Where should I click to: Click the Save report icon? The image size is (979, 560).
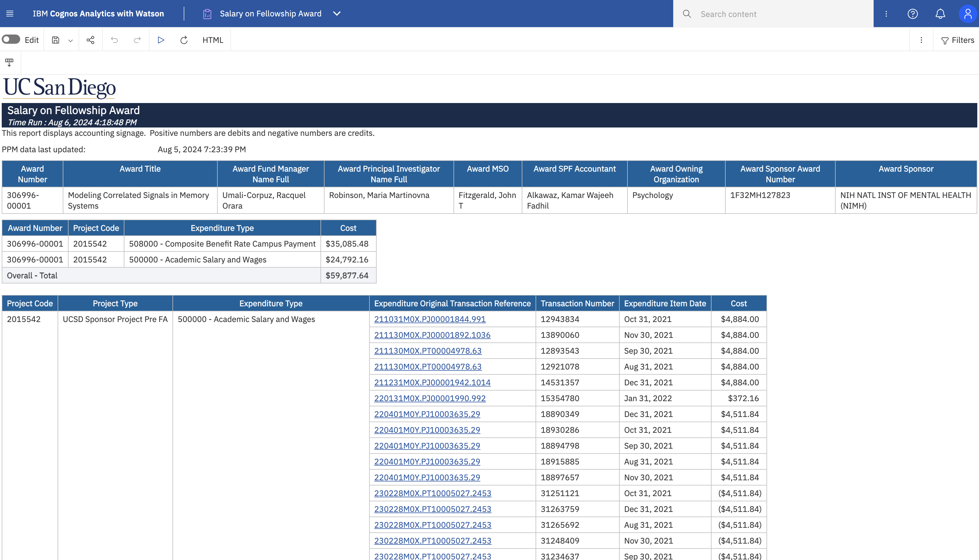tap(55, 40)
